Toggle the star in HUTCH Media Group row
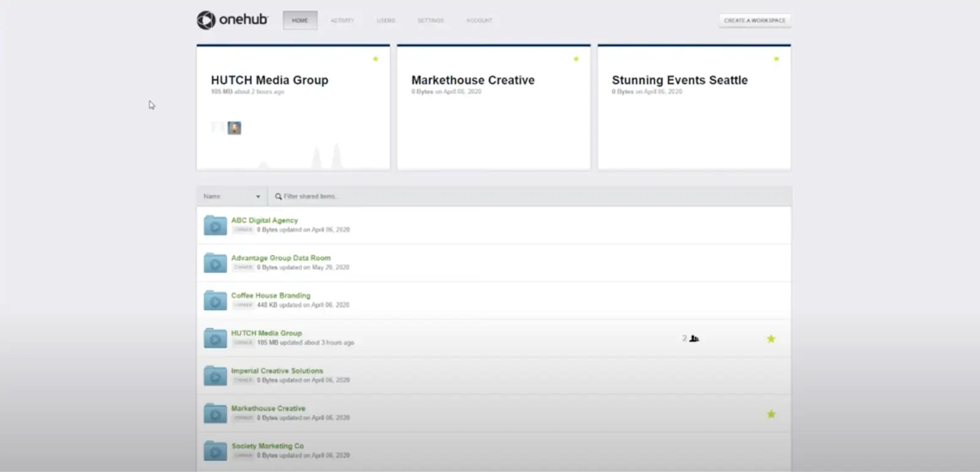The width and height of the screenshot is (980, 472). [771, 339]
